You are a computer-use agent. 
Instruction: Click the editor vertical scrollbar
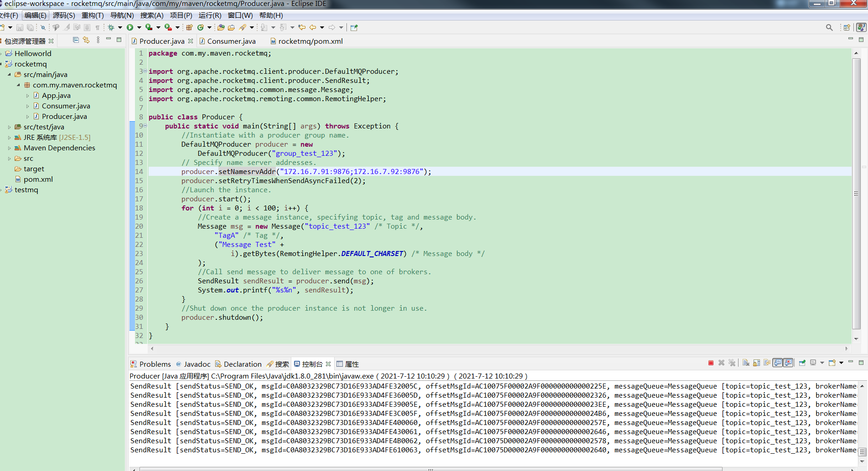click(x=856, y=193)
